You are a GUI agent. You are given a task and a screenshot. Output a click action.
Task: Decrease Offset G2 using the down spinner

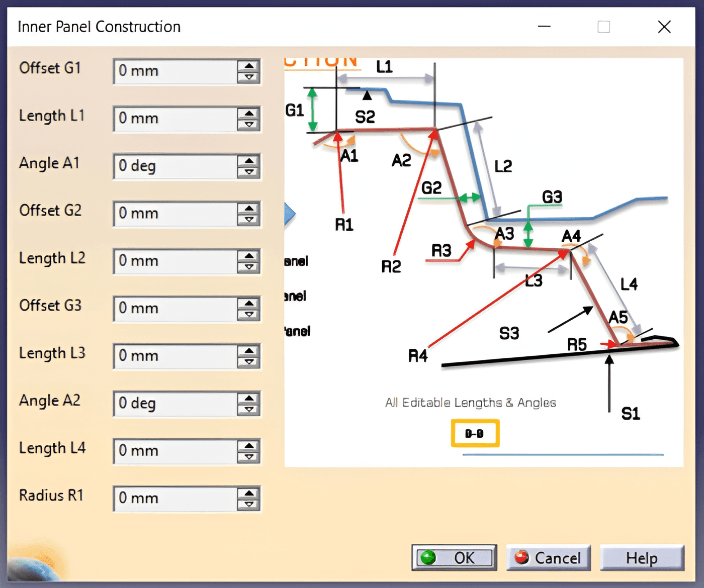pyautogui.click(x=248, y=220)
